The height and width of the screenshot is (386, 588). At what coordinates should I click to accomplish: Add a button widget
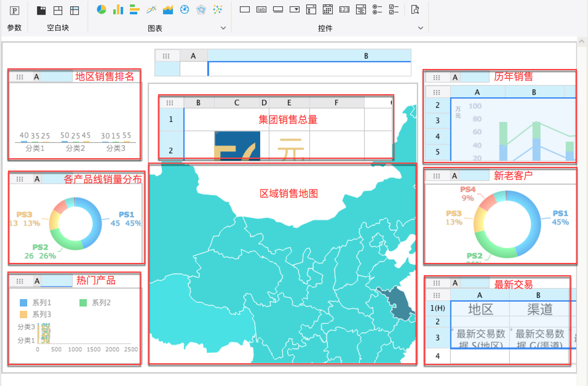(278, 10)
